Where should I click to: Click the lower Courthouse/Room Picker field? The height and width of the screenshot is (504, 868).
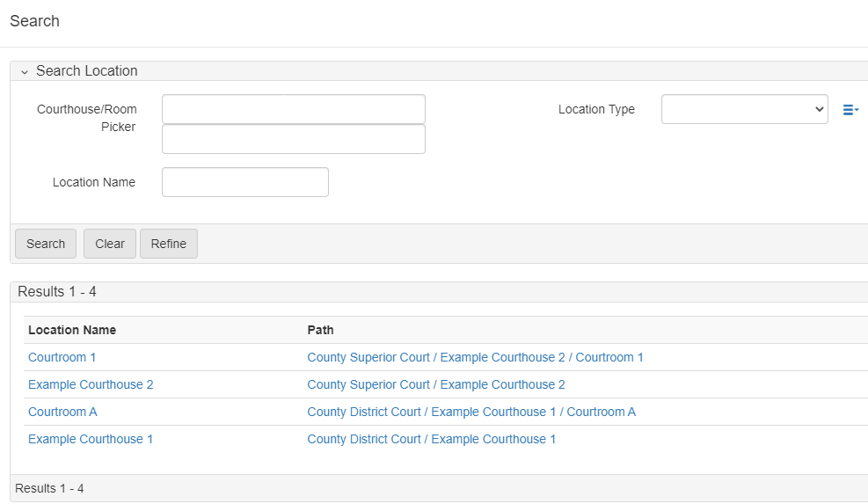(293, 139)
